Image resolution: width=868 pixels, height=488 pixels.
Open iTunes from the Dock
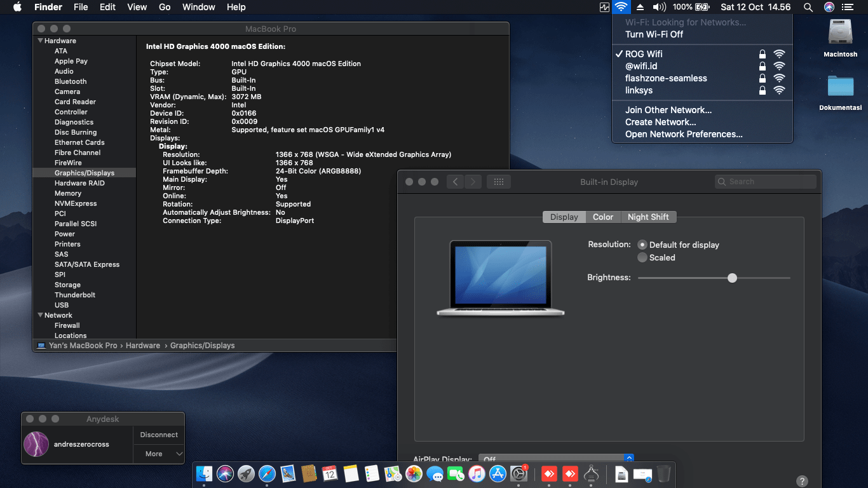point(476,474)
